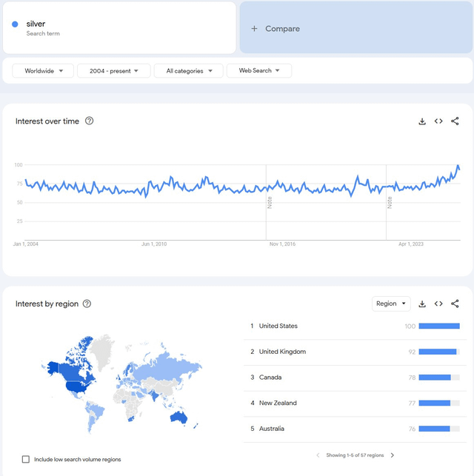Open the Web Search type dropdown
474x476 pixels.
click(258, 71)
